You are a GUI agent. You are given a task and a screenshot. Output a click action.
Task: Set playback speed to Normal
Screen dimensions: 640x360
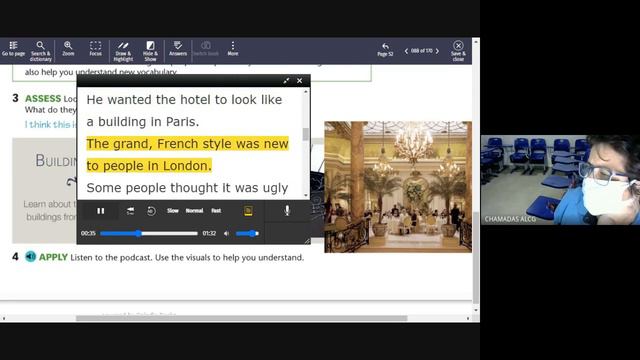tap(194, 211)
